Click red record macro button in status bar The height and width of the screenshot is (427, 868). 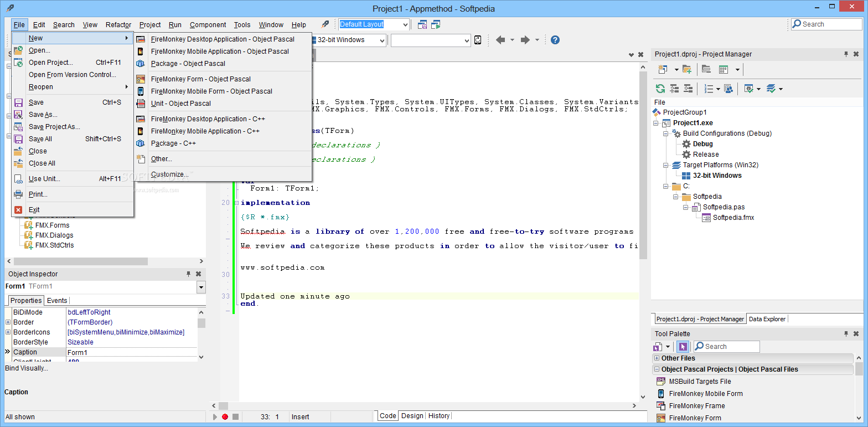pyautogui.click(x=225, y=417)
